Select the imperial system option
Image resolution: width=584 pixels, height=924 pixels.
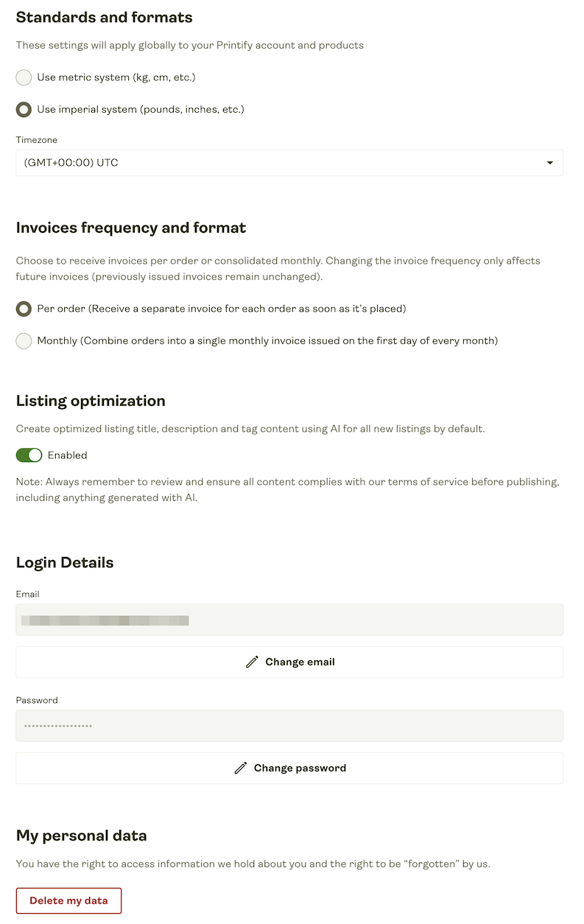23,109
